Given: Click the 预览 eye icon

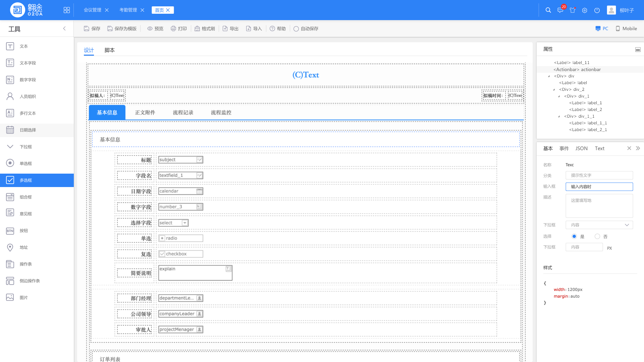Looking at the screenshot, I should [x=150, y=28].
